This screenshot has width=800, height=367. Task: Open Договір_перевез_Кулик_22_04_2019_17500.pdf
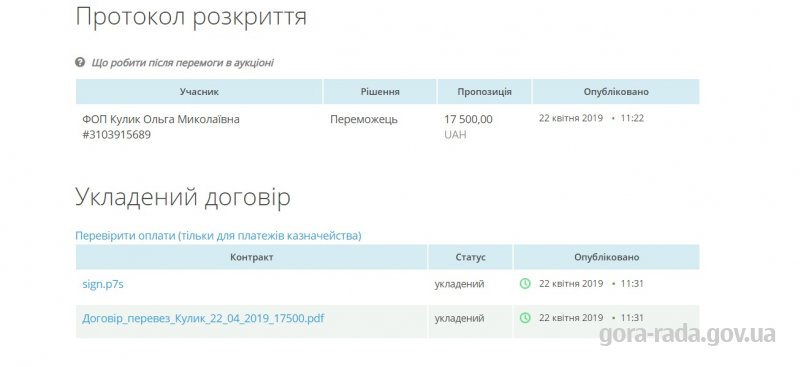pos(203,319)
